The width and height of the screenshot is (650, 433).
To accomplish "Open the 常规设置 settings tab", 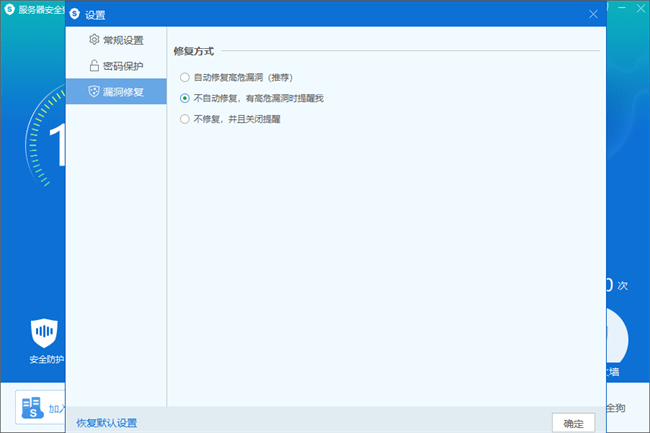I will pyautogui.click(x=123, y=41).
